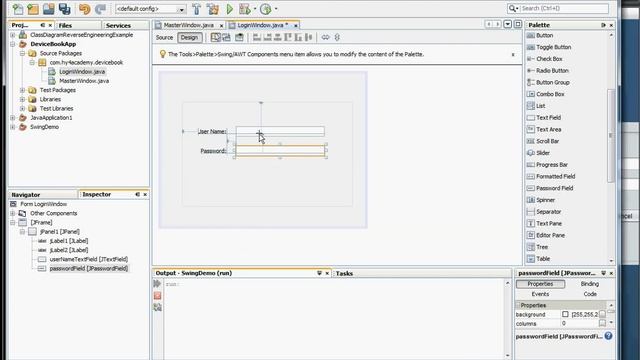
Task: Switch to Source editor view
Action: coord(164,38)
